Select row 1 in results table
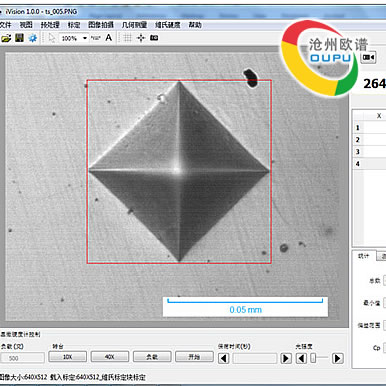The image size is (386, 386). click(x=369, y=128)
